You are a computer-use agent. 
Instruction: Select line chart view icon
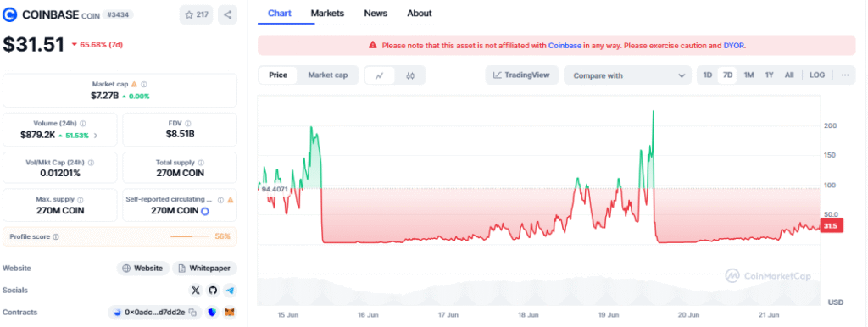click(x=380, y=75)
